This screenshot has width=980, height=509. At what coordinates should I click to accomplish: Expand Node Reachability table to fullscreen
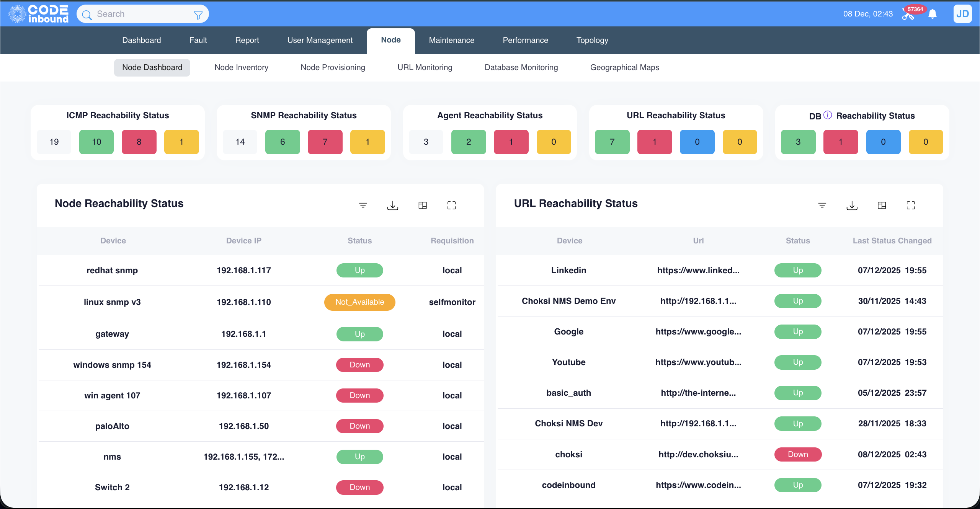click(x=451, y=205)
